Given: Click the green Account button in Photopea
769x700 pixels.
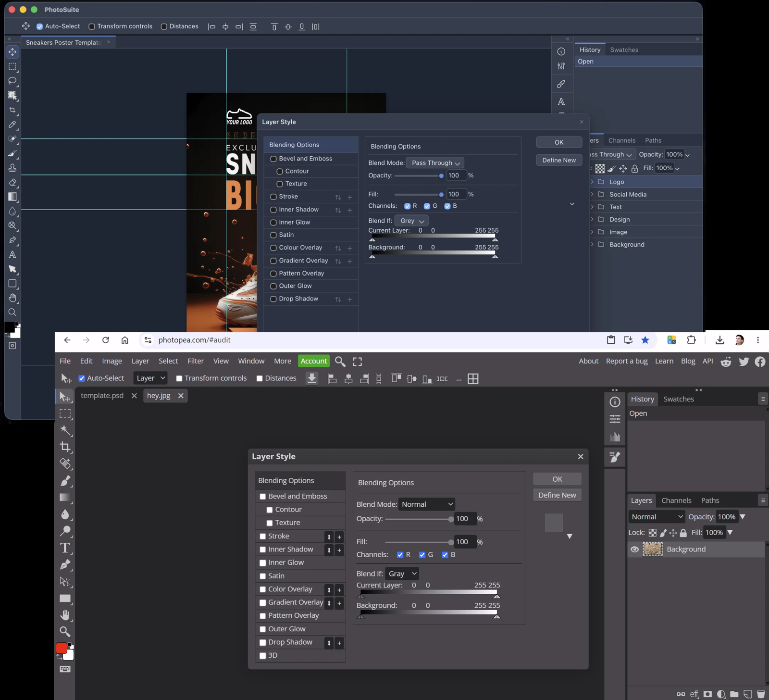Looking at the screenshot, I should coord(314,361).
